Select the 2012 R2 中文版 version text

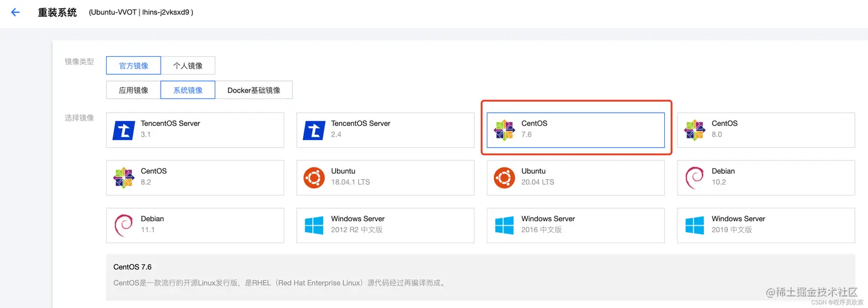tap(357, 230)
